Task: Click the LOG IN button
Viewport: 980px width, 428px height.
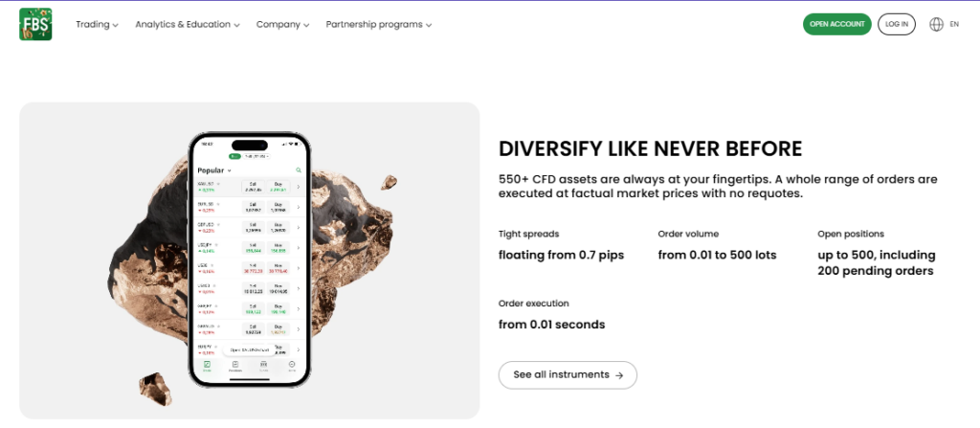Action: coord(896,24)
